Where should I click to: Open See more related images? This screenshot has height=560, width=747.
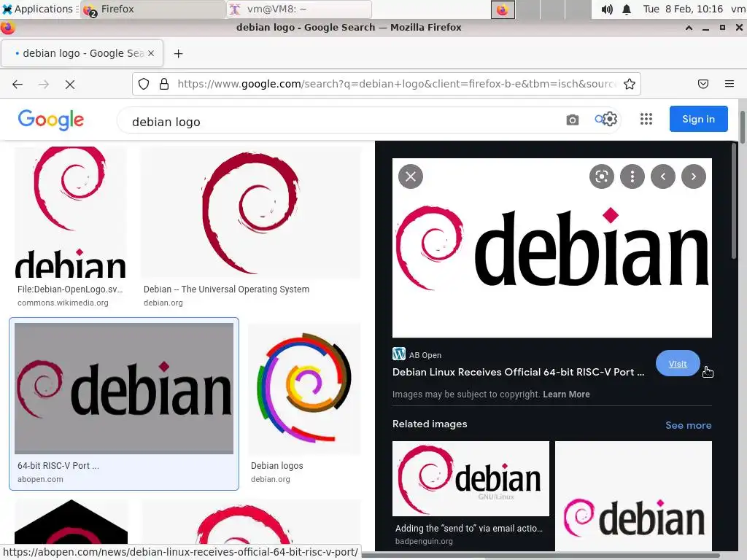pyautogui.click(x=689, y=425)
